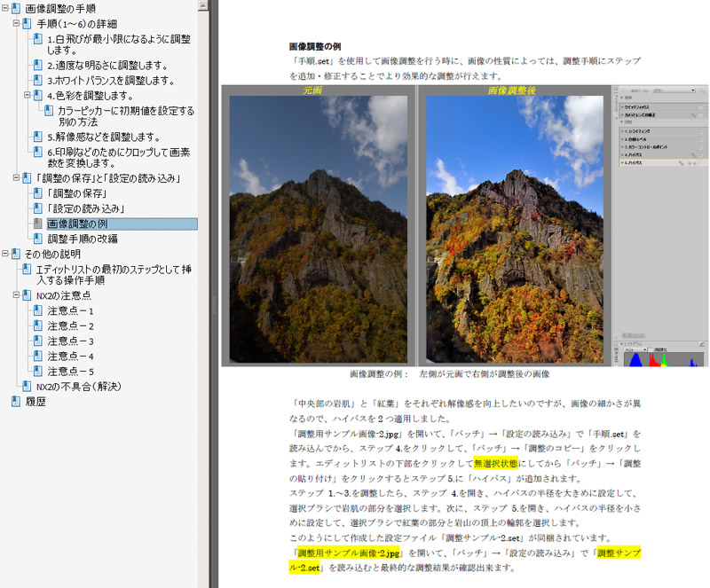Collapse the 手順(1～6)の詳細 bookmark branch
This screenshot has height=588, width=710.
(16, 23)
